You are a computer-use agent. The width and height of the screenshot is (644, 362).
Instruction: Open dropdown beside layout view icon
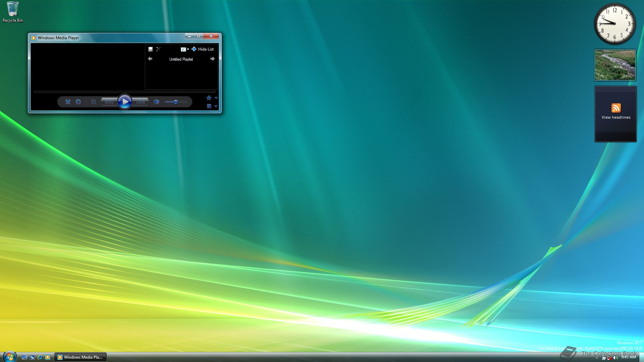pos(216,106)
